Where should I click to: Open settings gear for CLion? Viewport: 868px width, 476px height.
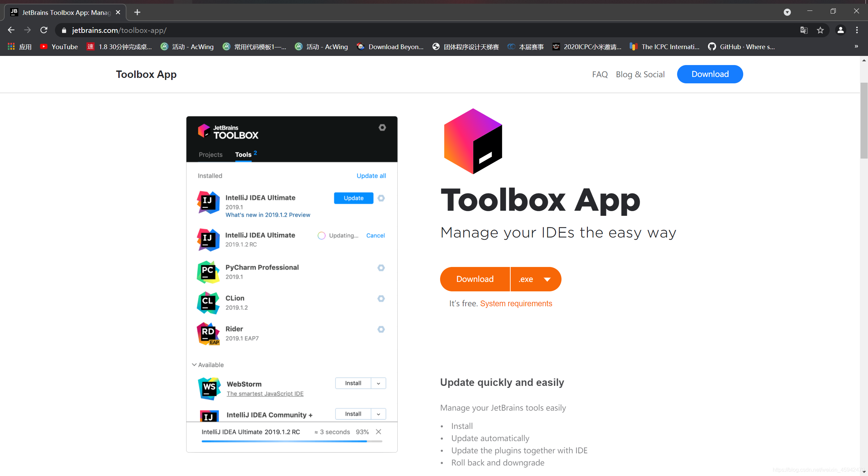(381, 298)
